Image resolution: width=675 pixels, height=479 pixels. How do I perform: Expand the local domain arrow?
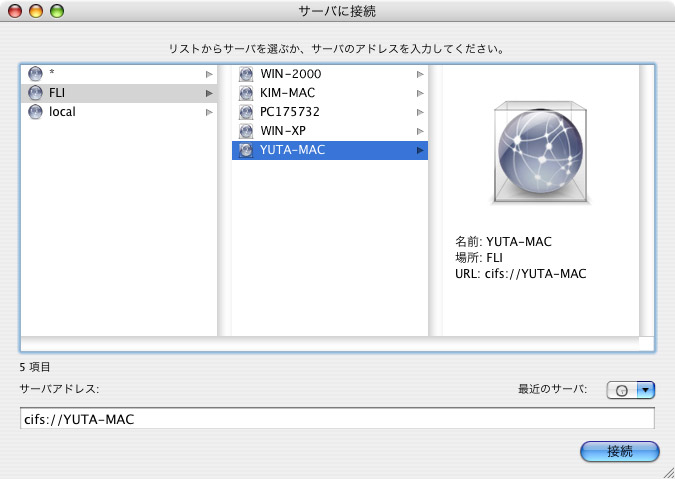point(209,112)
